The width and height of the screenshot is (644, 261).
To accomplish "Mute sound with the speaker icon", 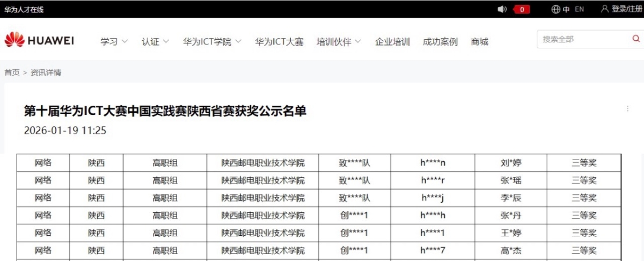I will pos(502,9).
